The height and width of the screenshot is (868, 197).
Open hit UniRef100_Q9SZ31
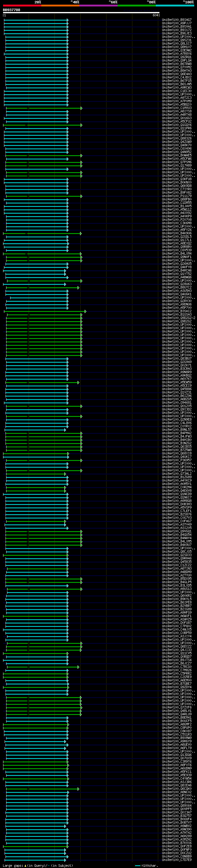point(177,40)
